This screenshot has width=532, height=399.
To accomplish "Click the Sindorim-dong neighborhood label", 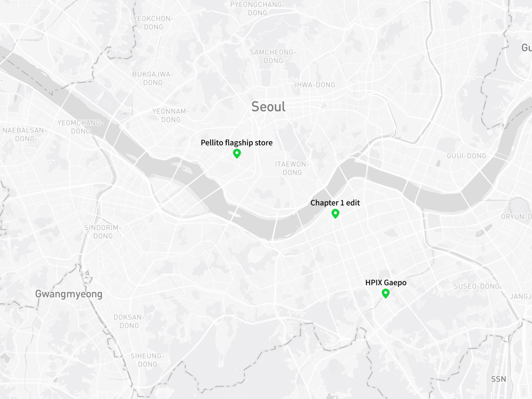I will [103, 232].
